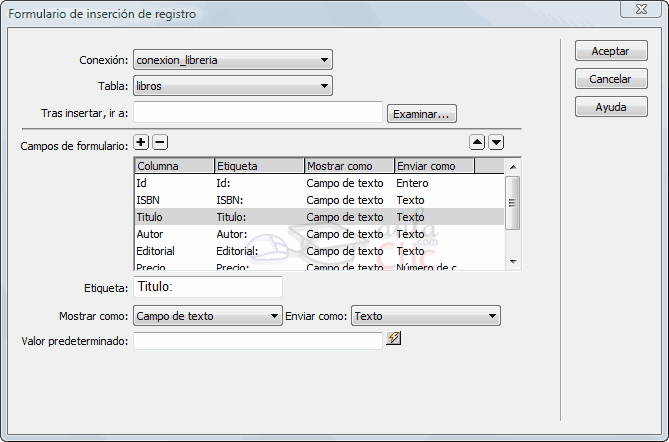Select the ISBN row in fields list

(319, 200)
